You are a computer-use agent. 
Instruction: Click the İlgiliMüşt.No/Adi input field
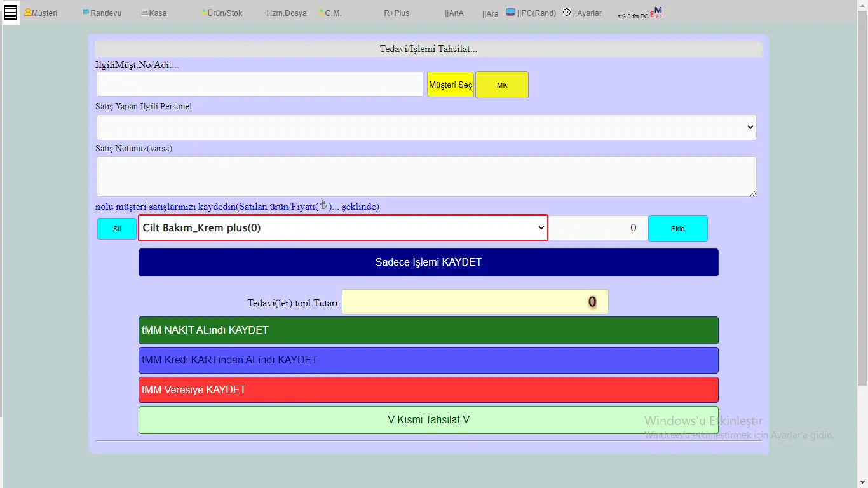[259, 85]
